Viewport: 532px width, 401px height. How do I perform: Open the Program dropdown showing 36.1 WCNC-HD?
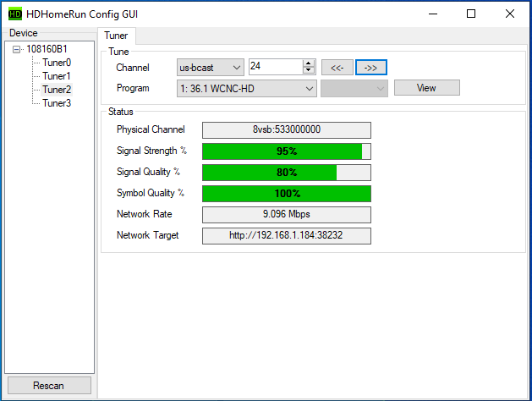(x=246, y=88)
